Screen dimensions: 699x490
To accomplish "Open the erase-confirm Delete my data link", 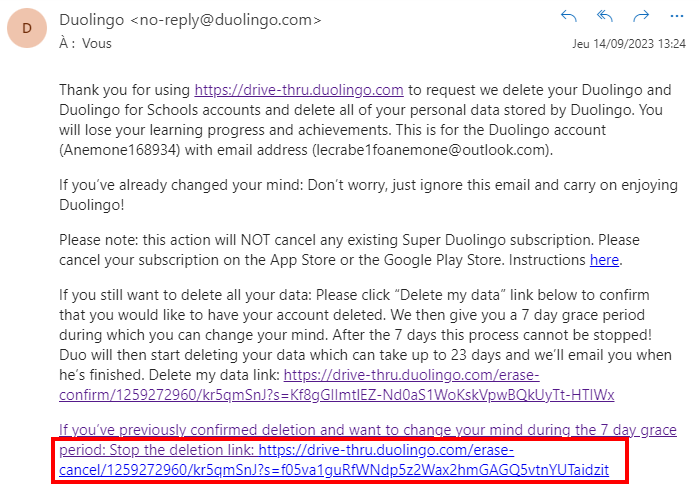I will tap(337, 385).
